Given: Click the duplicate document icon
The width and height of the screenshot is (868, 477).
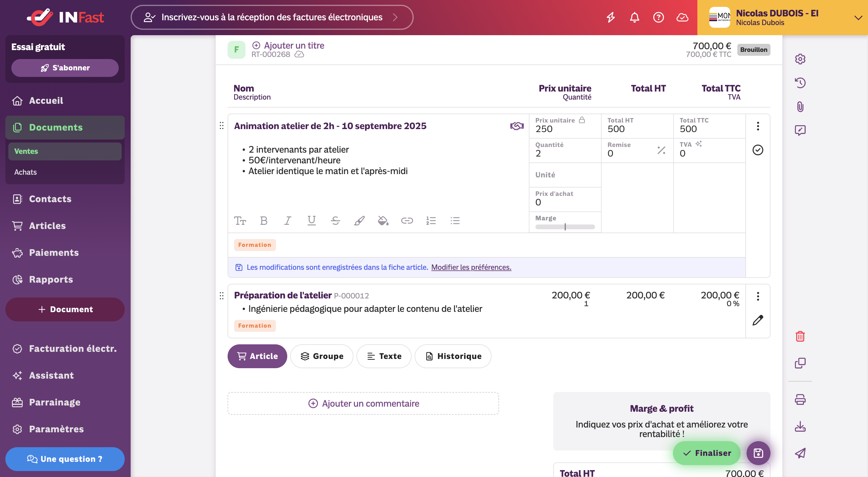Looking at the screenshot, I should point(800,363).
